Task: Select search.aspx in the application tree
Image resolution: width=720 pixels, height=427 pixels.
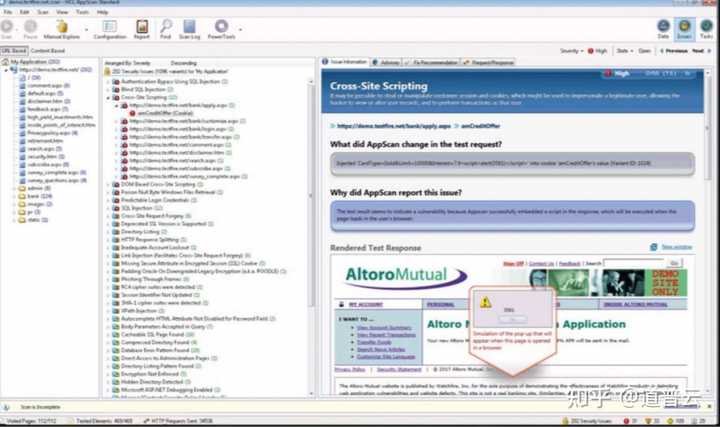Action: click(x=44, y=149)
